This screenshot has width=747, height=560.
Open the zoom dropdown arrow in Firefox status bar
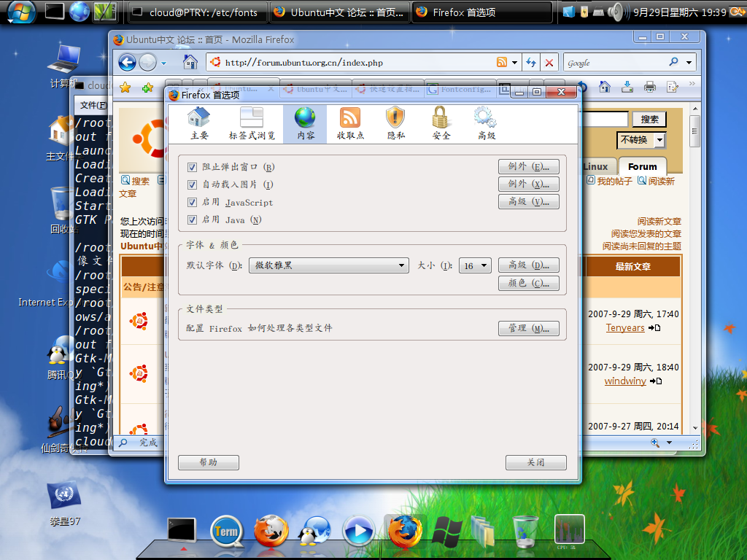coord(670,443)
